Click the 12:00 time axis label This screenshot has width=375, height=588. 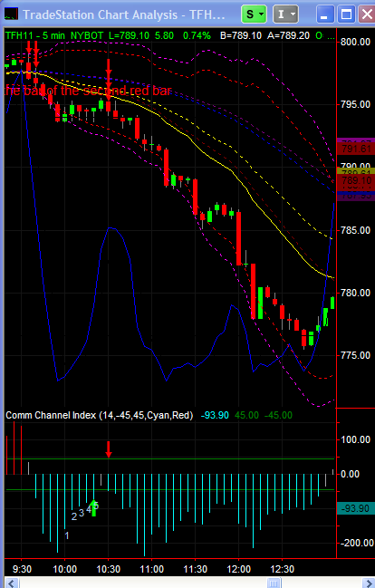[x=239, y=569]
